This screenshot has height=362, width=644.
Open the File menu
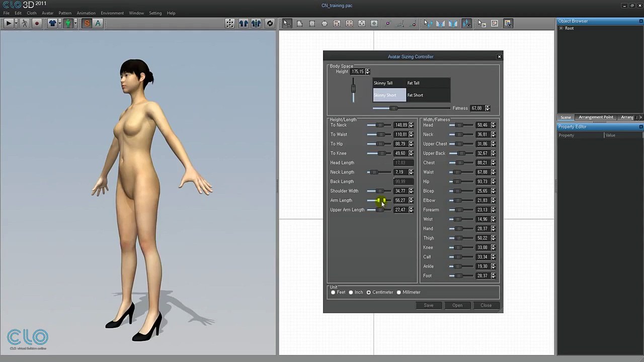pyautogui.click(x=6, y=13)
